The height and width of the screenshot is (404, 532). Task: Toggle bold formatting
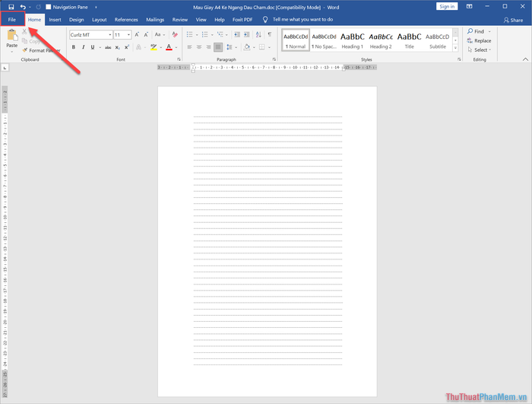tap(74, 47)
